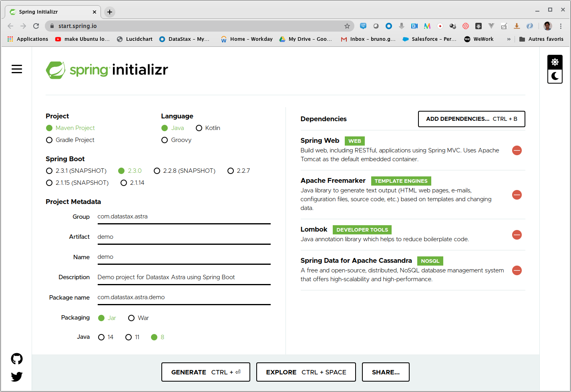Remove Spring Web dependency
The image size is (571, 392).
tap(517, 150)
